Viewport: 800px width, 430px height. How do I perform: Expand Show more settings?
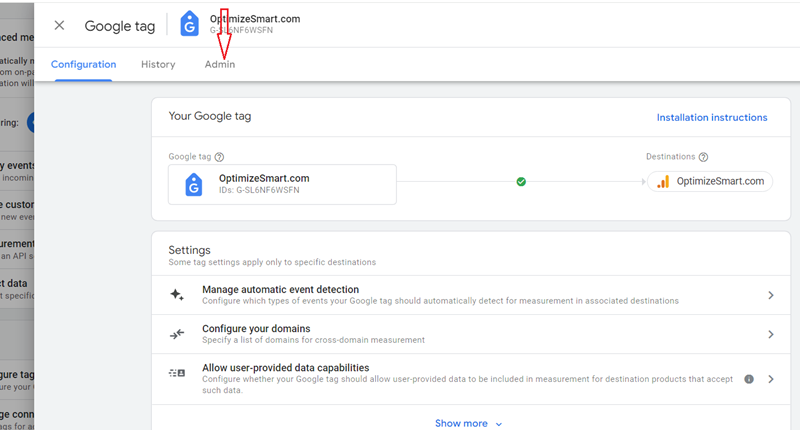pos(468,423)
